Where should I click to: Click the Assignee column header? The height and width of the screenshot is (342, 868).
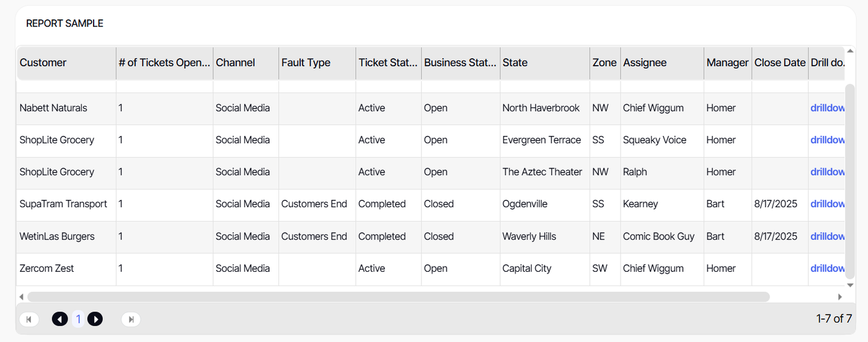click(645, 63)
